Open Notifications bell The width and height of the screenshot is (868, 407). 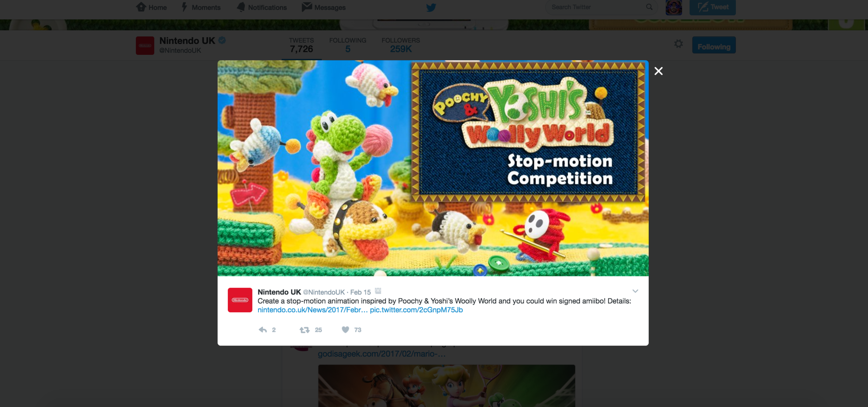click(x=262, y=7)
